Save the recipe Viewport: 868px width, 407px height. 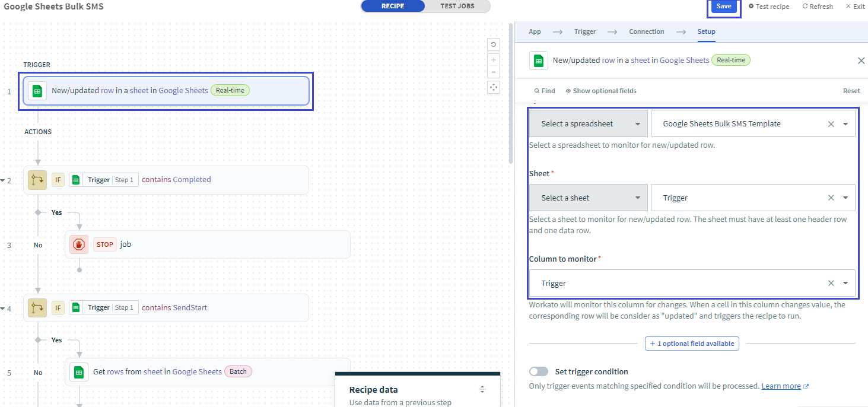click(x=724, y=6)
